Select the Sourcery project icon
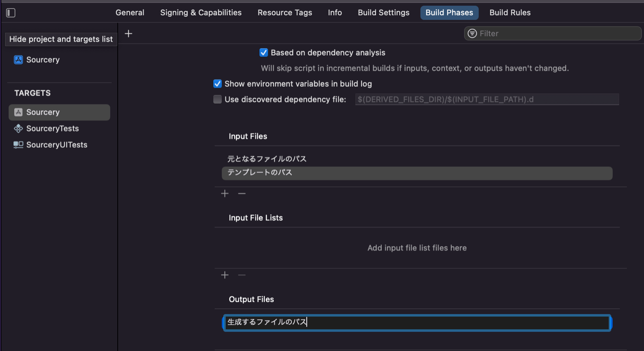This screenshot has width=644, height=351. point(18,60)
